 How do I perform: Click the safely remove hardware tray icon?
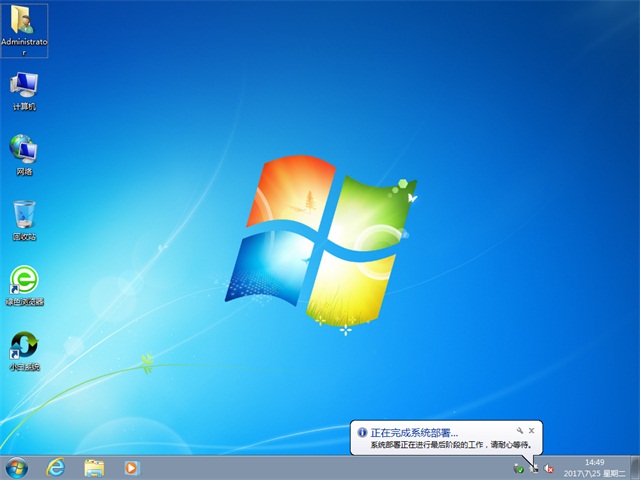[x=519, y=469]
